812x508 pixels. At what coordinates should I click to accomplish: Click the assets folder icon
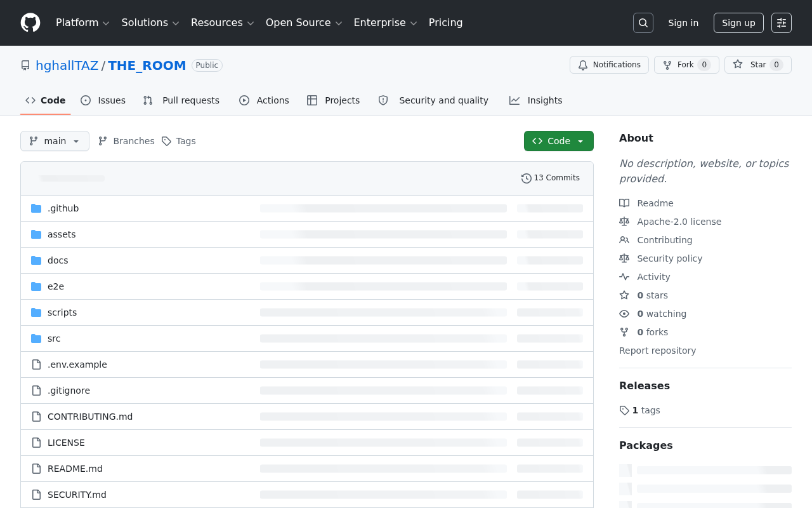tap(36, 234)
